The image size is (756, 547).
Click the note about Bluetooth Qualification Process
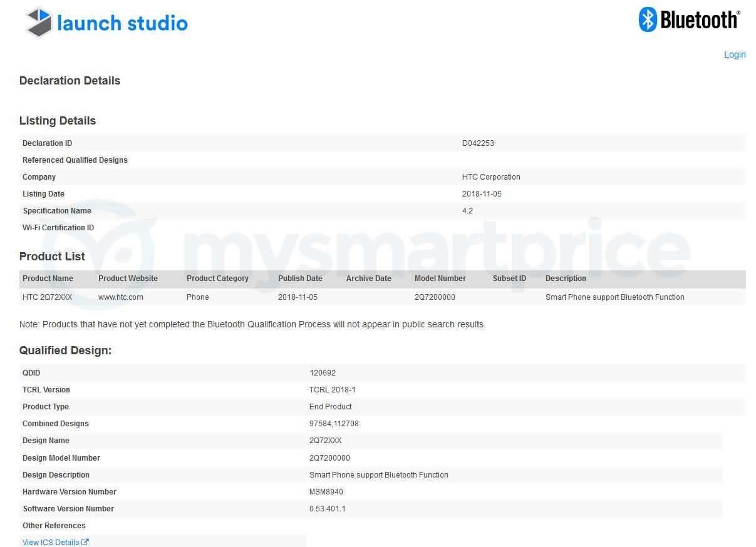coord(252,324)
